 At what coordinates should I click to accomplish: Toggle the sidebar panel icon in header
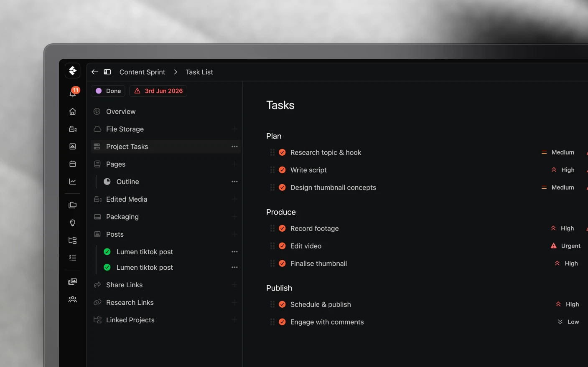click(107, 72)
